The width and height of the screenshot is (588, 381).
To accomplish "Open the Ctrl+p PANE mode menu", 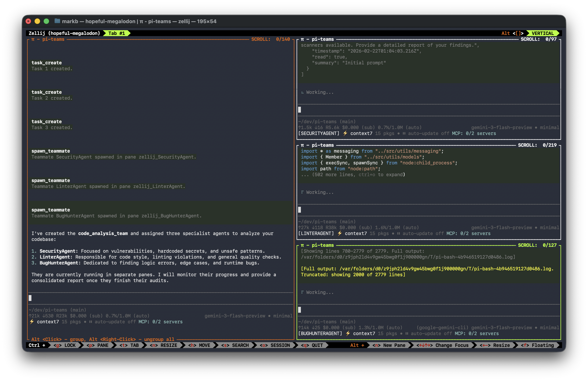I will (97, 345).
